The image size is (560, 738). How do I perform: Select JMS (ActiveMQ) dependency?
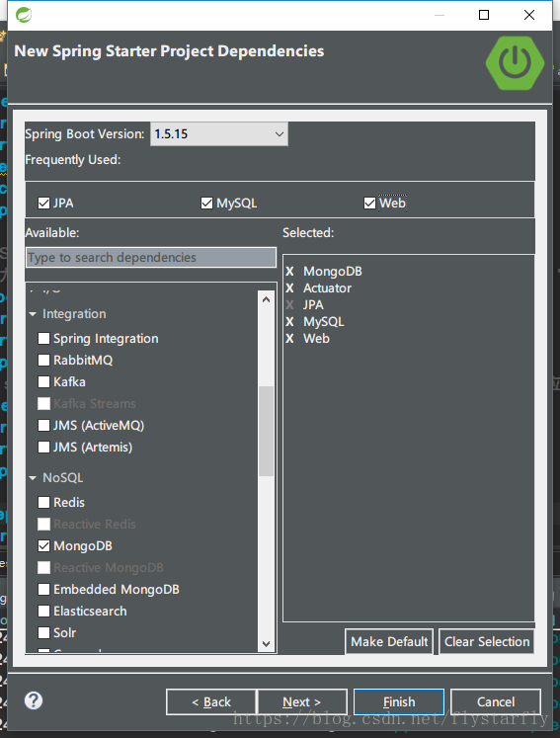coord(43,426)
